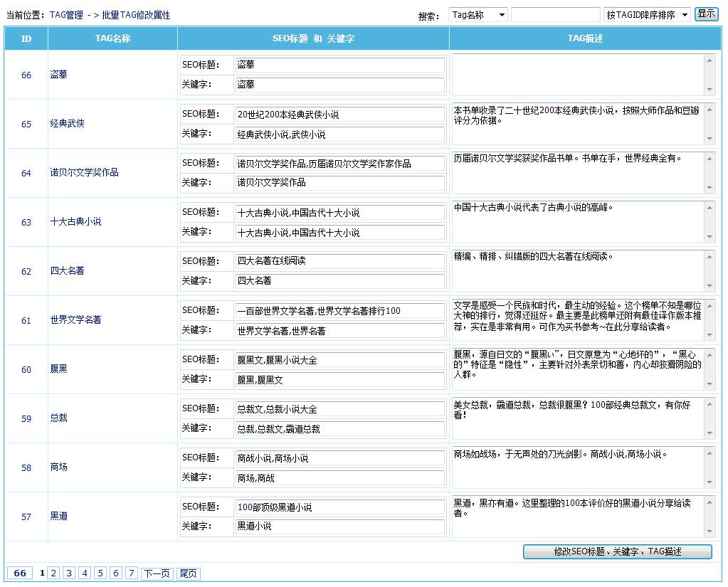This screenshot has width=728, height=587.
Task: Open the 诺贝尔文学奖作品 tag link
Action: pos(84,173)
